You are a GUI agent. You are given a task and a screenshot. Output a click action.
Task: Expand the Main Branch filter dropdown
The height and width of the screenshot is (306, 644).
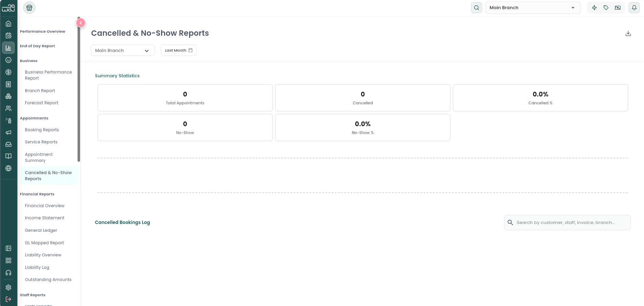click(x=123, y=50)
